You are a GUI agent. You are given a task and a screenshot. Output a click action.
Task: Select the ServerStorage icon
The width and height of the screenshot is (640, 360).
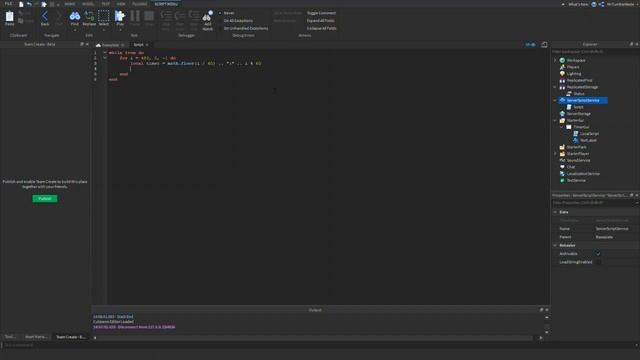562,113
